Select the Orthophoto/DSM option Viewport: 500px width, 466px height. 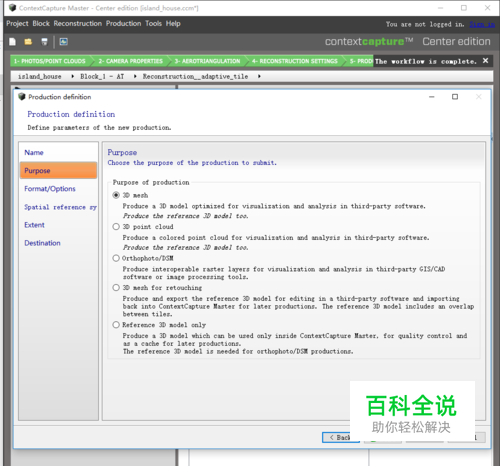(116, 258)
